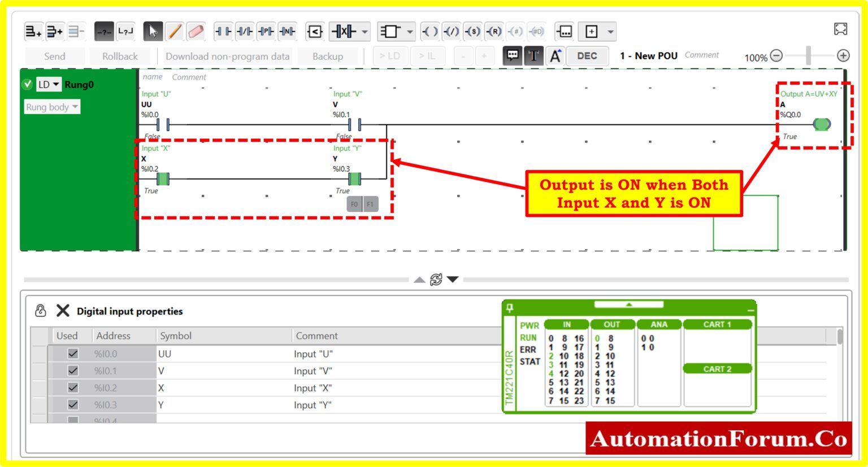868x467 pixels.
Task: Select the Pencil drawing tool
Action: coord(175,32)
